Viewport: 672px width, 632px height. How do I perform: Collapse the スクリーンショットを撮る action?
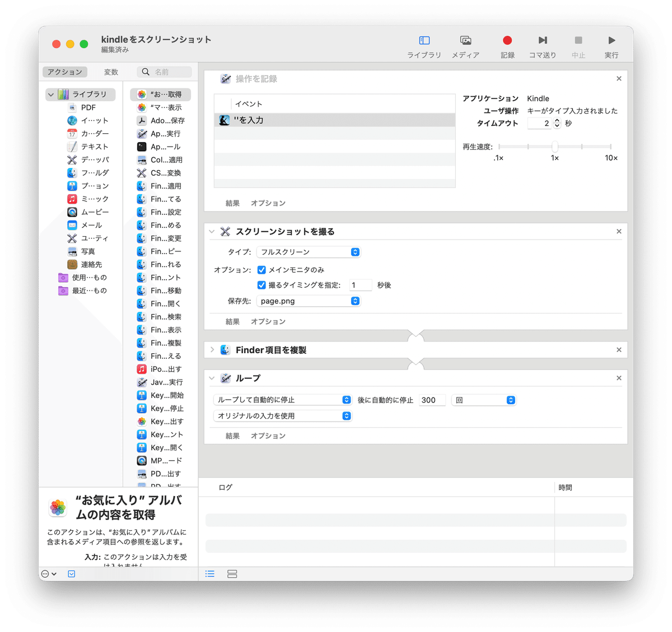point(212,232)
